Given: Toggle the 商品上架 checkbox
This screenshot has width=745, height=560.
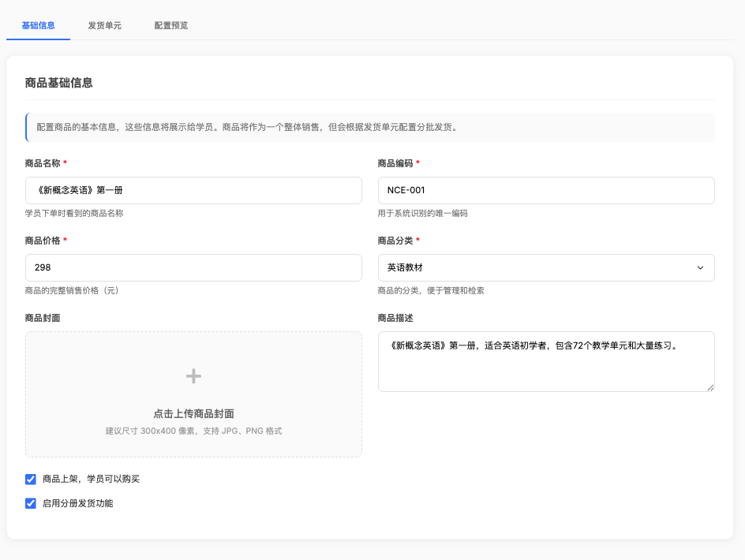Looking at the screenshot, I should (31, 479).
